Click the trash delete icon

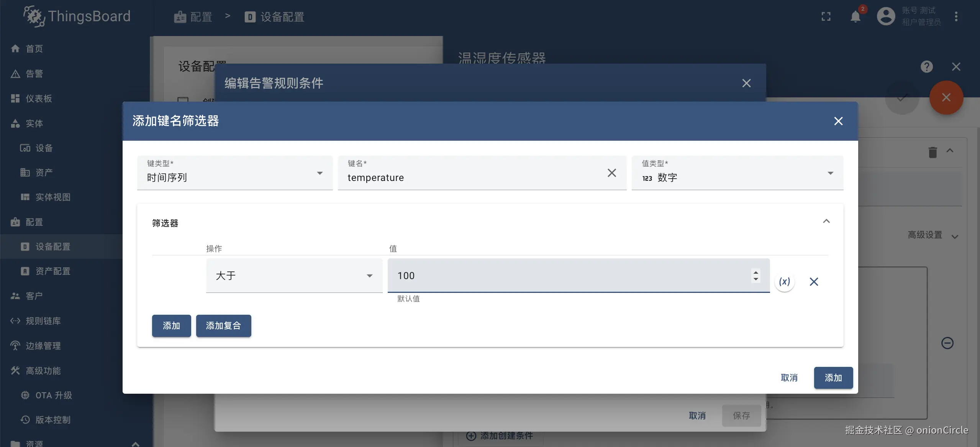point(932,152)
